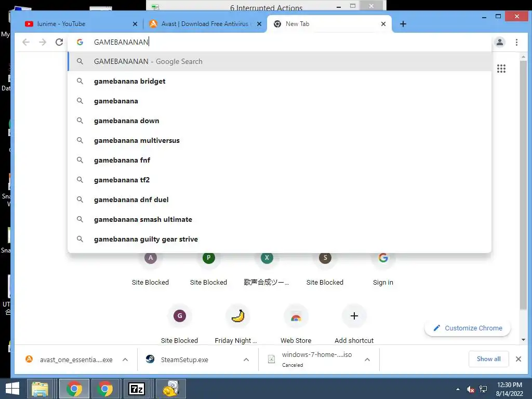Image resolution: width=532 pixels, height=399 pixels.
Task: Close the downloads bar
Action: click(518, 359)
